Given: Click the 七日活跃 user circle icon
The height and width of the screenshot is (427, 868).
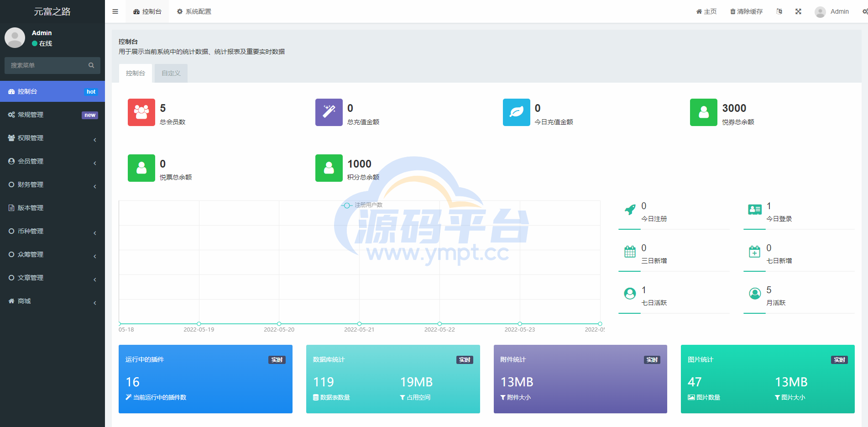Looking at the screenshot, I should [630, 294].
